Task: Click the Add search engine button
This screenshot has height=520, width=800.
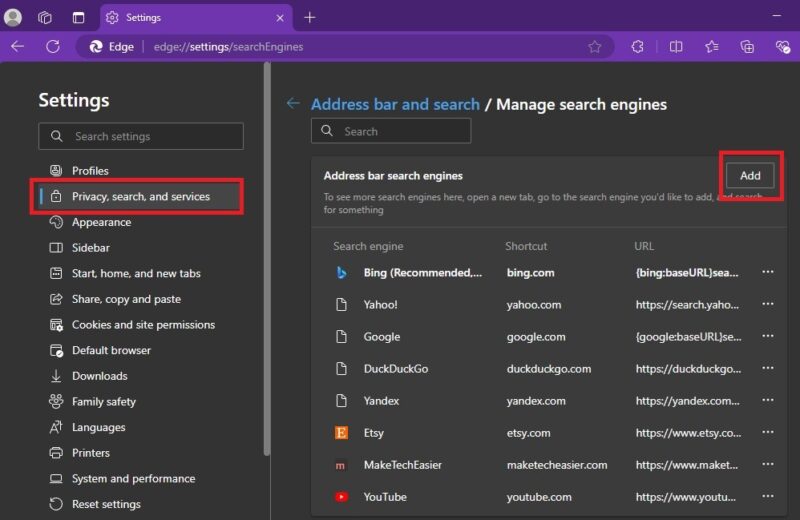Action: point(750,176)
